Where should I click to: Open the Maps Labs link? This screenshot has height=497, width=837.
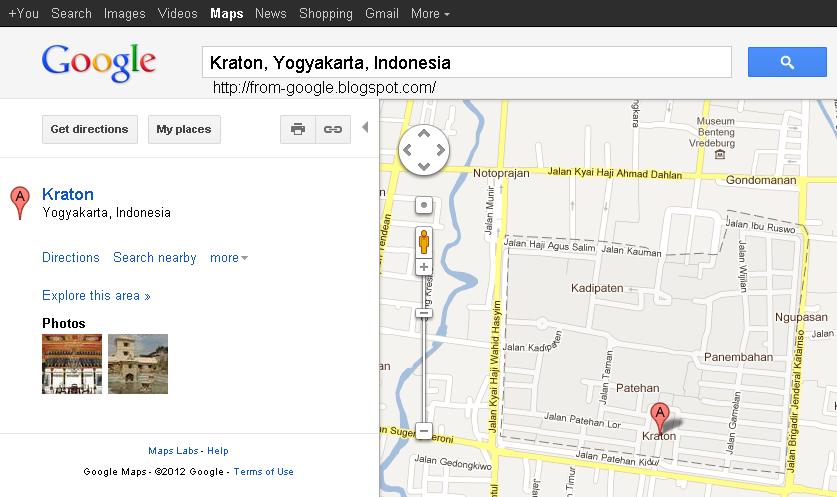[173, 451]
